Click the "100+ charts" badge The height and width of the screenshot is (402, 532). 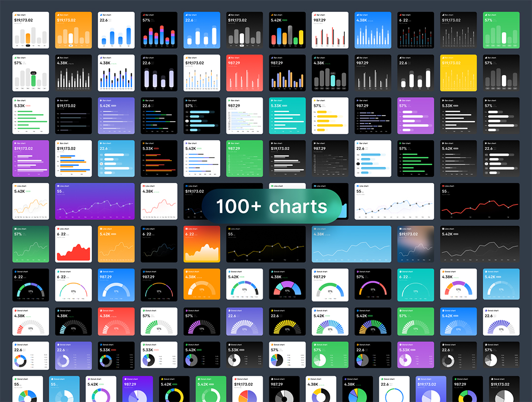[x=271, y=206]
